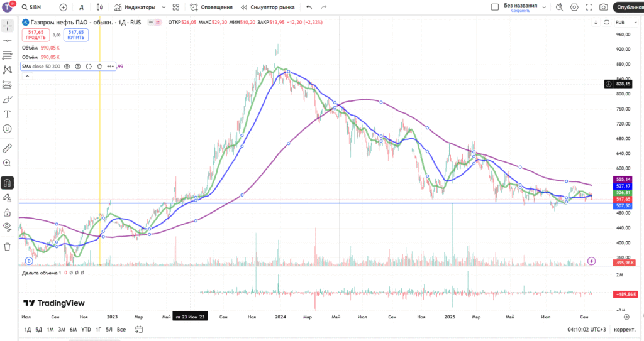
Task: Toggle stay-in-drawing-mode pencil lock
Action: tap(7, 198)
